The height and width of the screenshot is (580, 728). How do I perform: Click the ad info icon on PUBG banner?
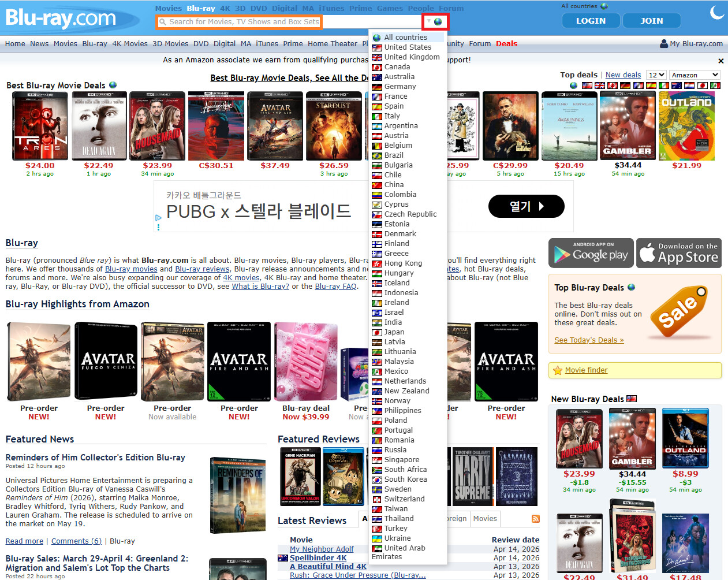[158, 218]
